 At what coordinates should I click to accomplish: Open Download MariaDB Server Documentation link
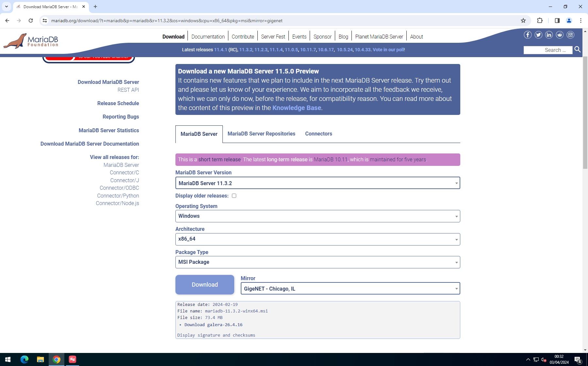coord(90,144)
